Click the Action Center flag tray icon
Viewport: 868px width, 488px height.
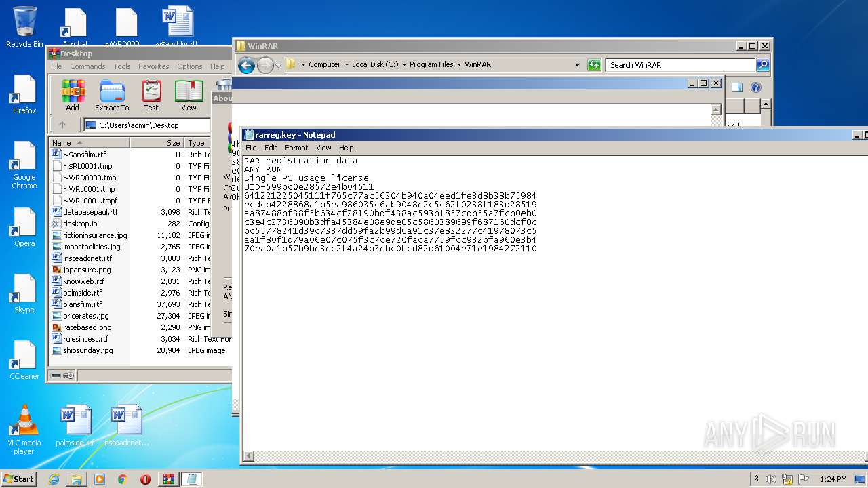click(804, 479)
